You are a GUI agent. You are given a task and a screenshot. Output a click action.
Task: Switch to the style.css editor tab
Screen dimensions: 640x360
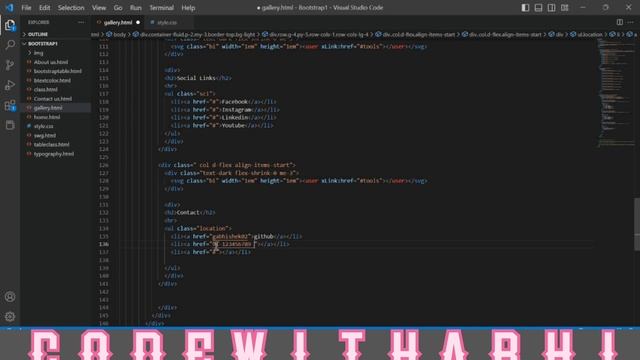167,22
